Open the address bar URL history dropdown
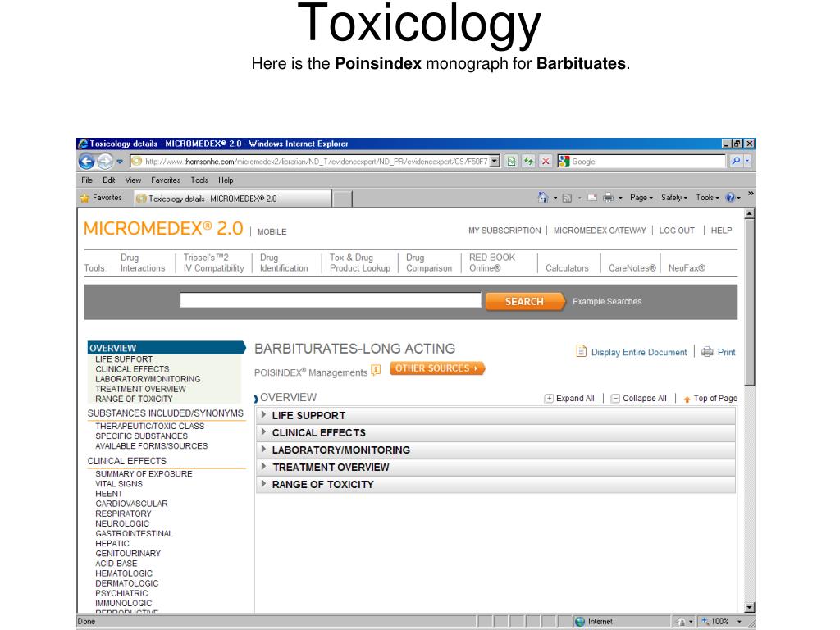Image resolution: width=840 pixels, height=630 pixels. pyautogui.click(x=495, y=162)
